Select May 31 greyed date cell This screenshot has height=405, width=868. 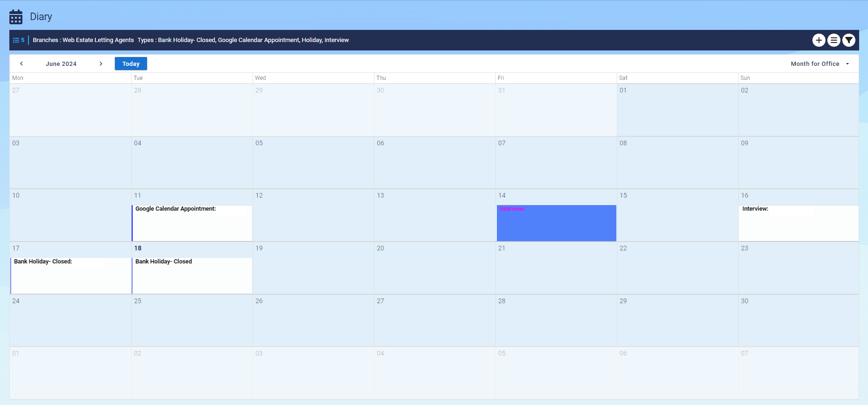click(556, 110)
